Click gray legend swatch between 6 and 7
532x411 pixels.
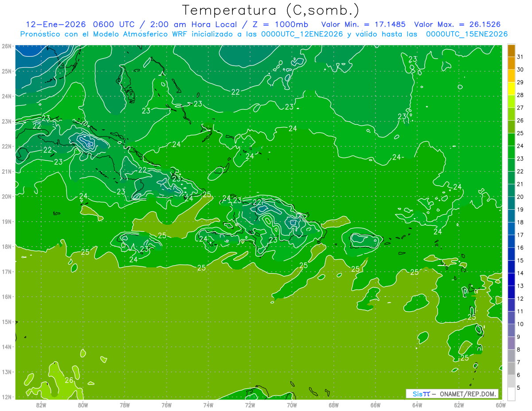click(511, 368)
